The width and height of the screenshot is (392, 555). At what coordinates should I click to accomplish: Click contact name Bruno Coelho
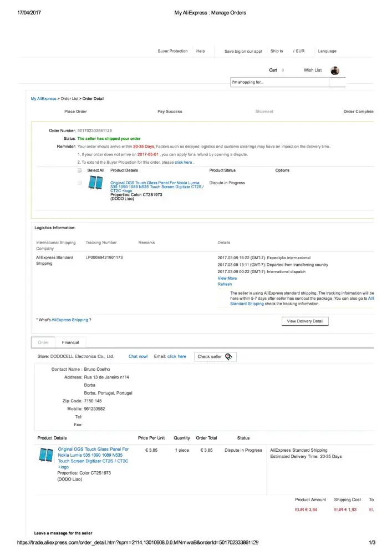pos(97,369)
